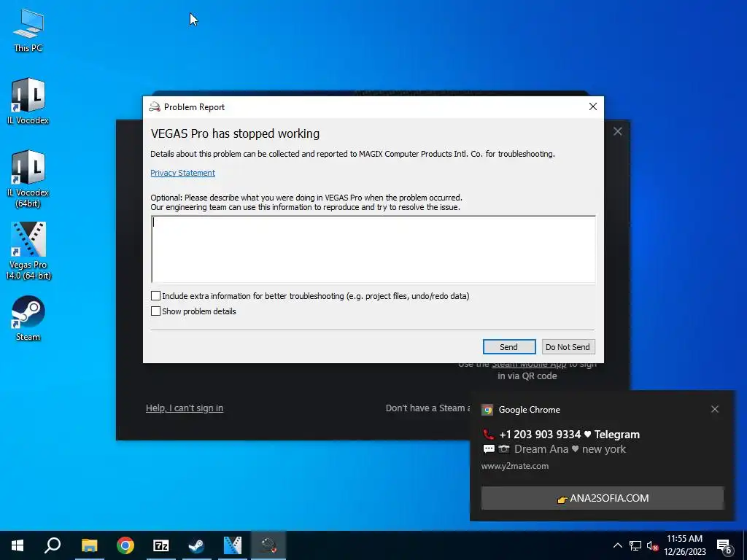Open This PC desktop icon
The height and width of the screenshot is (560, 747).
click(x=28, y=30)
